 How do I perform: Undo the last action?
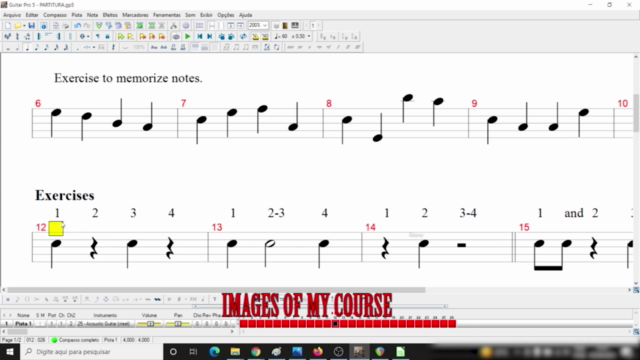pos(77,25)
